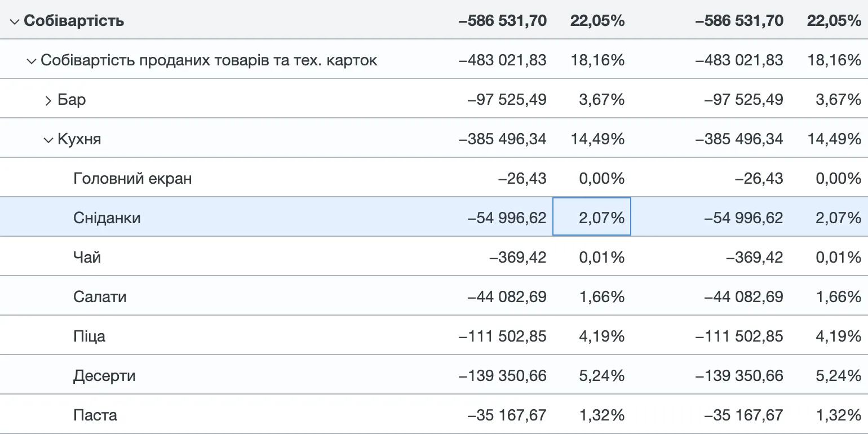Click the first 14,49% cell for Кухня
This screenshot has height=434, width=868.
click(597, 139)
